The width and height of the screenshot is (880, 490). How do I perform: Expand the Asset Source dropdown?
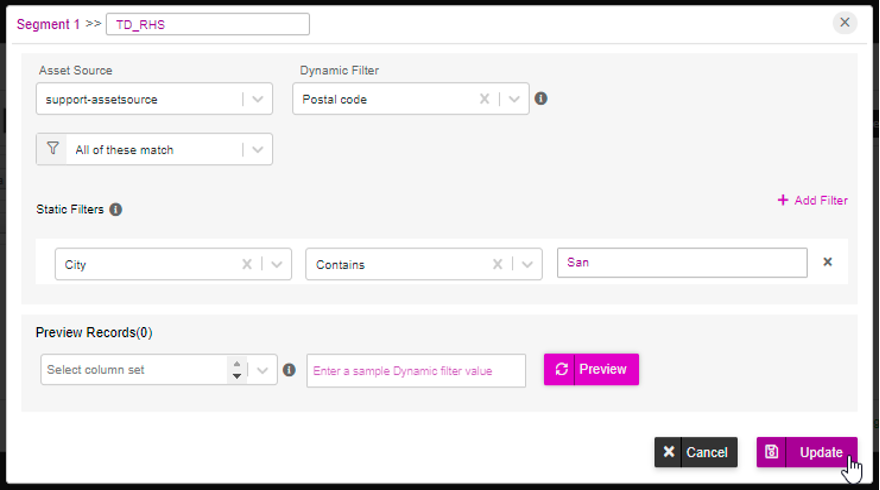[x=258, y=99]
